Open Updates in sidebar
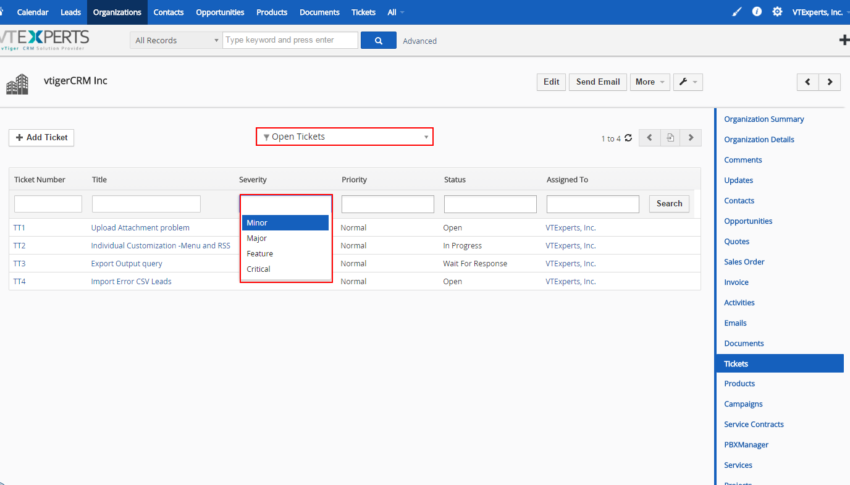This screenshot has height=485, width=850. tap(738, 180)
